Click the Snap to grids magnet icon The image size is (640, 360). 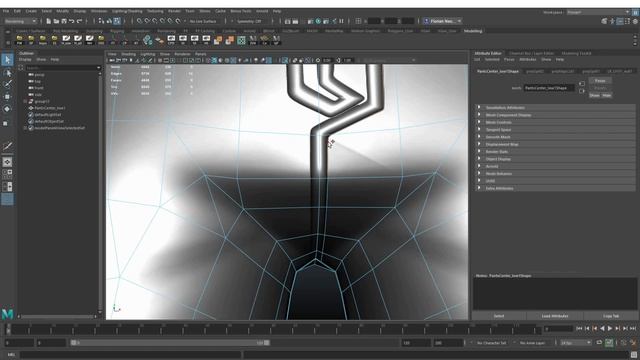coord(140,21)
